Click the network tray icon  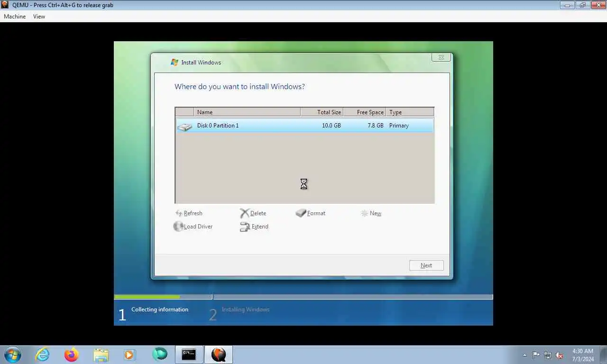click(x=548, y=355)
